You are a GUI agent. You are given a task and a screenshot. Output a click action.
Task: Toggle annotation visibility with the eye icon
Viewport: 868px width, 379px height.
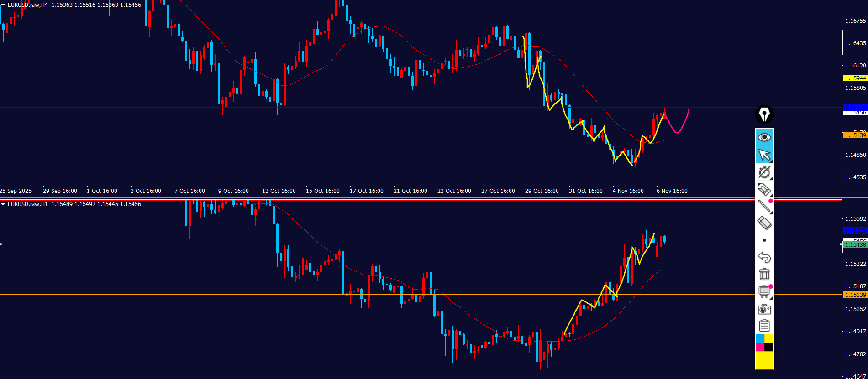764,137
